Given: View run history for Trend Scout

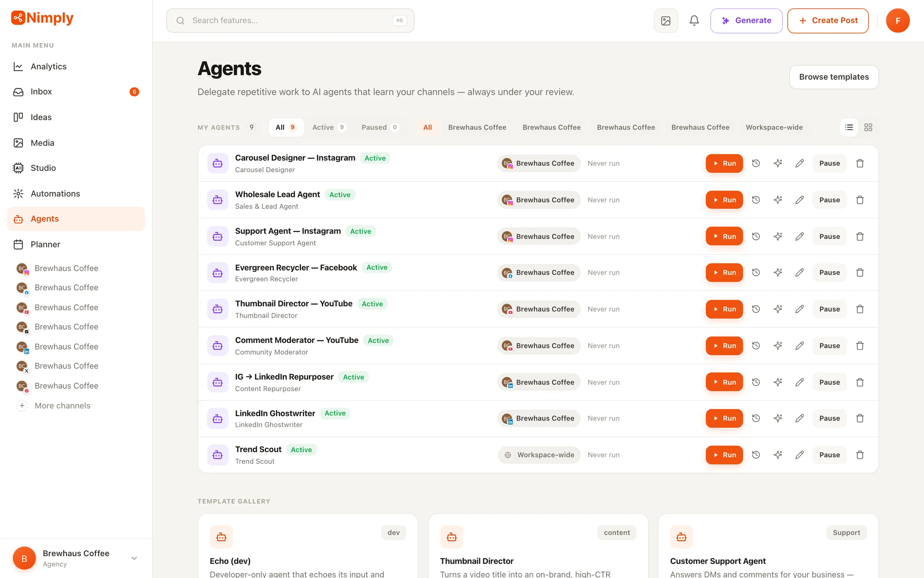Looking at the screenshot, I should [x=756, y=455].
